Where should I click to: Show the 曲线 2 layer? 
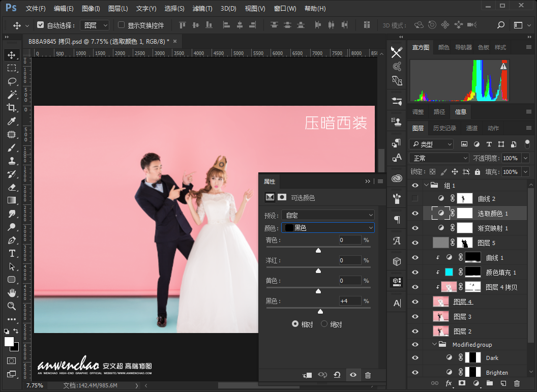tap(415, 198)
